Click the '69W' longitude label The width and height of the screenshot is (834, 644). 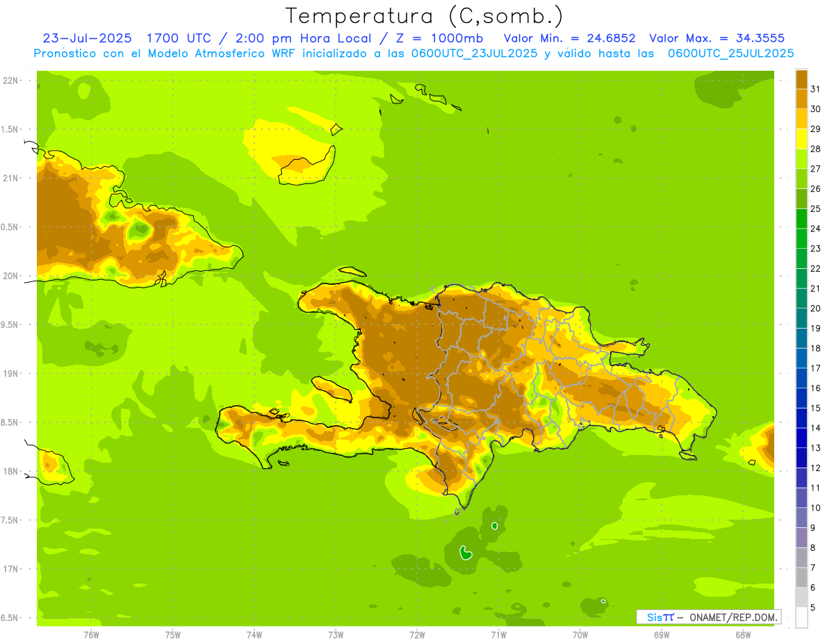662,635
